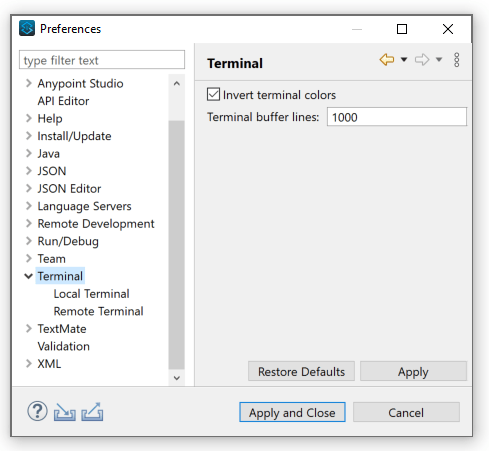This screenshot has width=489, height=451.
Task: Open the three-dot view menu
Action: (457, 60)
